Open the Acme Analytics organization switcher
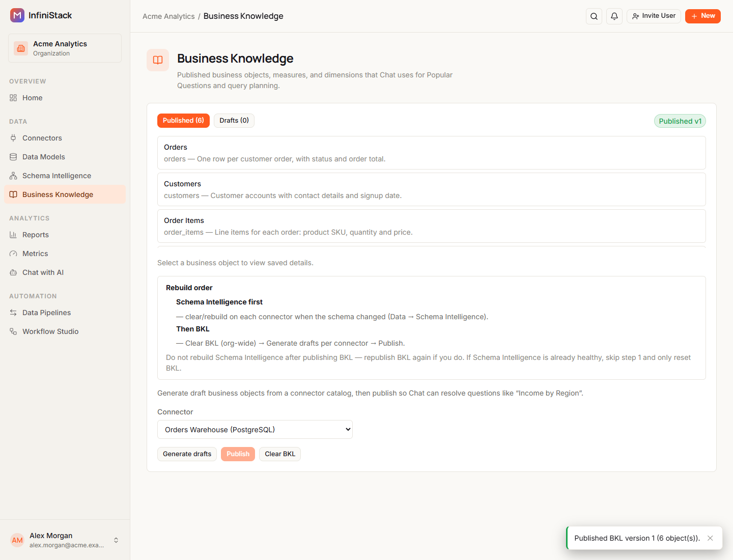The height and width of the screenshot is (560, 733). point(65,48)
